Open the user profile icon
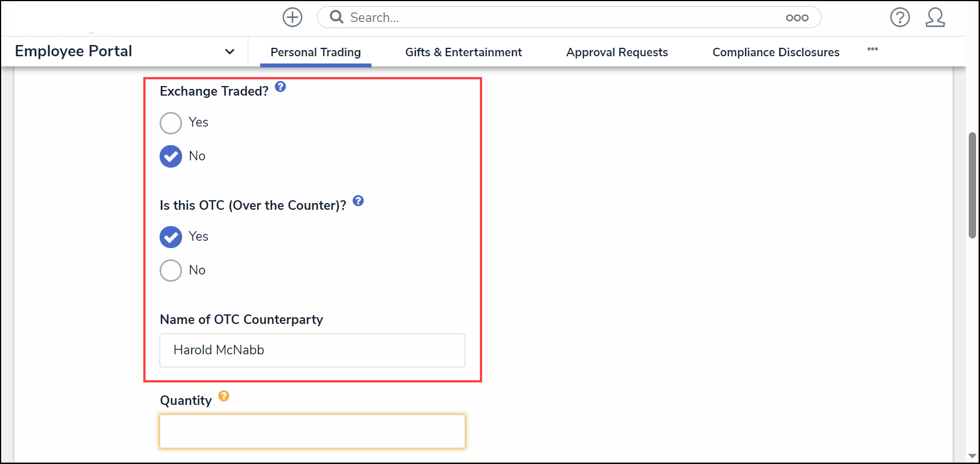 [x=936, y=17]
